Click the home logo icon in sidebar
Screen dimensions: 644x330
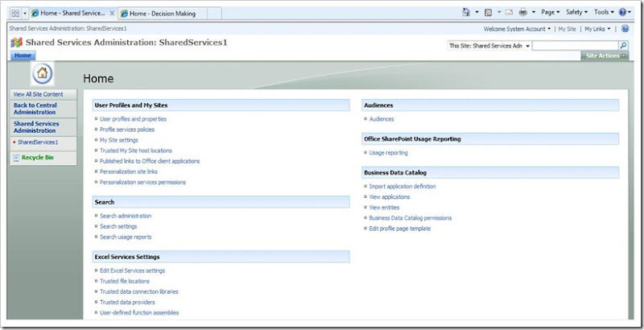point(42,75)
